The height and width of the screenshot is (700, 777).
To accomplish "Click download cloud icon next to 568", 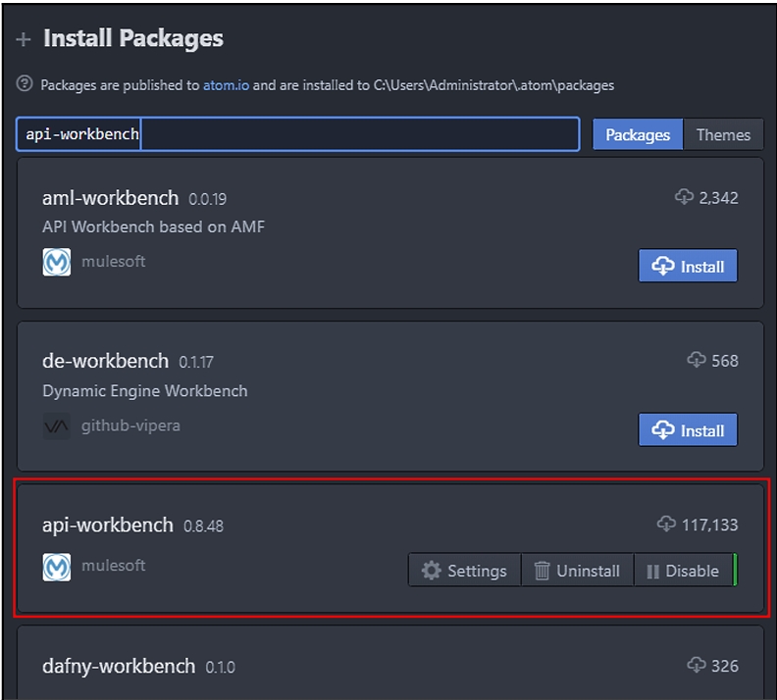I will tap(697, 361).
